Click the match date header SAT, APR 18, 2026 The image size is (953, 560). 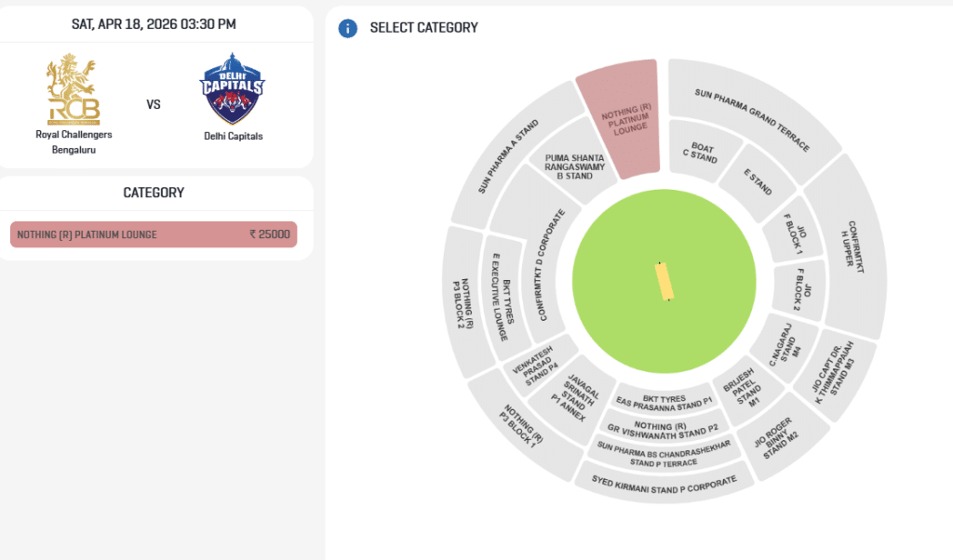(154, 22)
